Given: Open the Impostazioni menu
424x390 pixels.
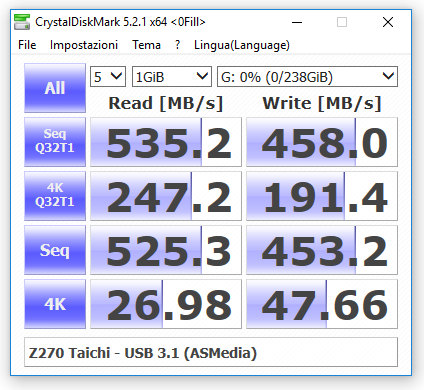Looking at the screenshot, I should click(x=84, y=45).
